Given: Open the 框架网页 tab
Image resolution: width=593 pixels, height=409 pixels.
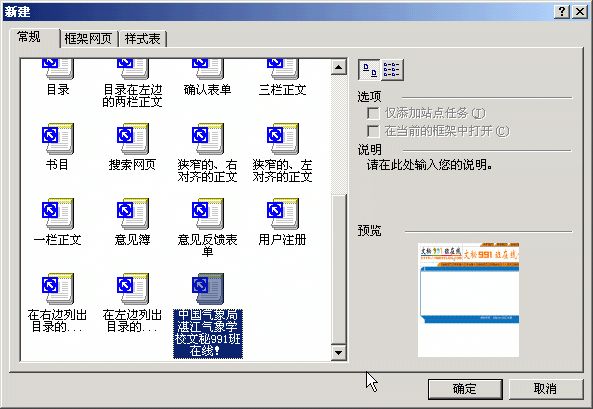Looking at the screenshot, I should (x=88, y=39).
